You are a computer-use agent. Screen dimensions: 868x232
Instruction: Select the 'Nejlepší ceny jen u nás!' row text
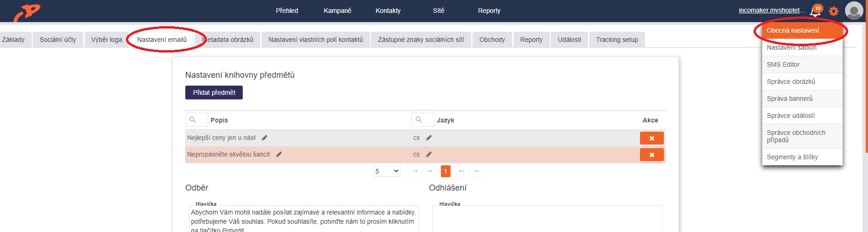coord(221,138)
